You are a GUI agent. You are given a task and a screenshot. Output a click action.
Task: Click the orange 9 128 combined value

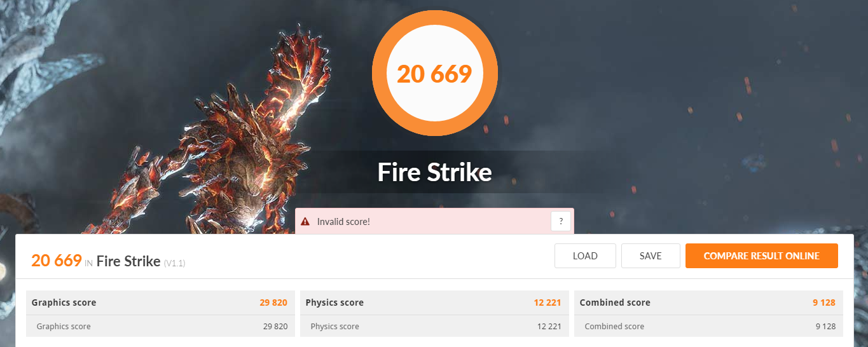[824, 303]
